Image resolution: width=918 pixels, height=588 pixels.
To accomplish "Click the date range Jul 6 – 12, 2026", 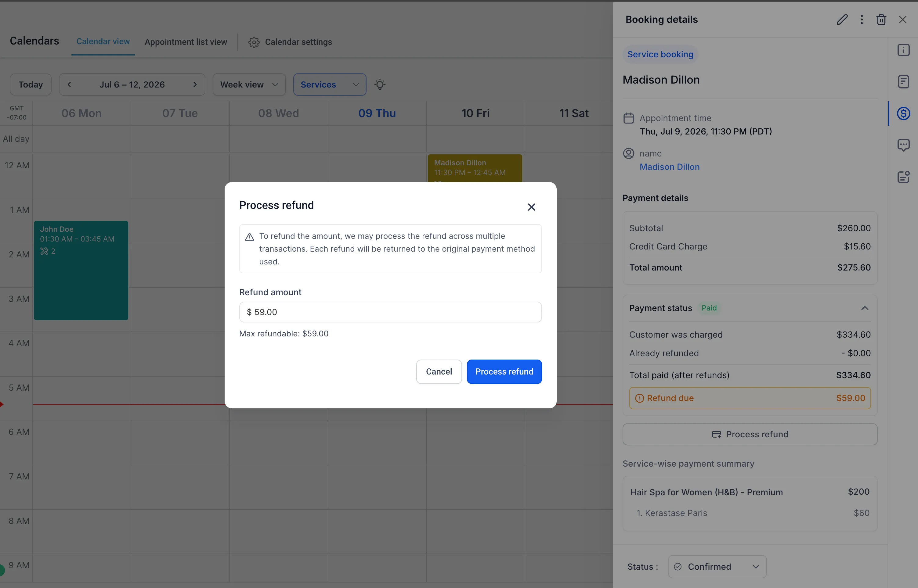I will [x=132, y=84].
